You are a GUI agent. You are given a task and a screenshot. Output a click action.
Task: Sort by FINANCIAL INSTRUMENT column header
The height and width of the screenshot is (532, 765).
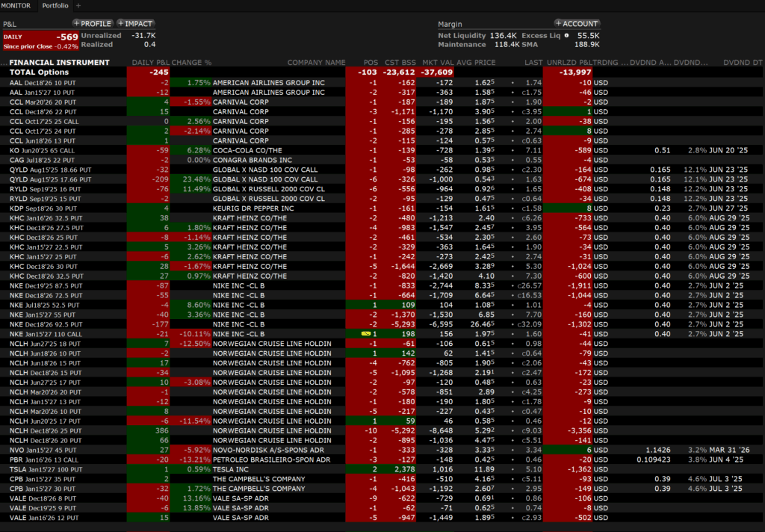59,63
